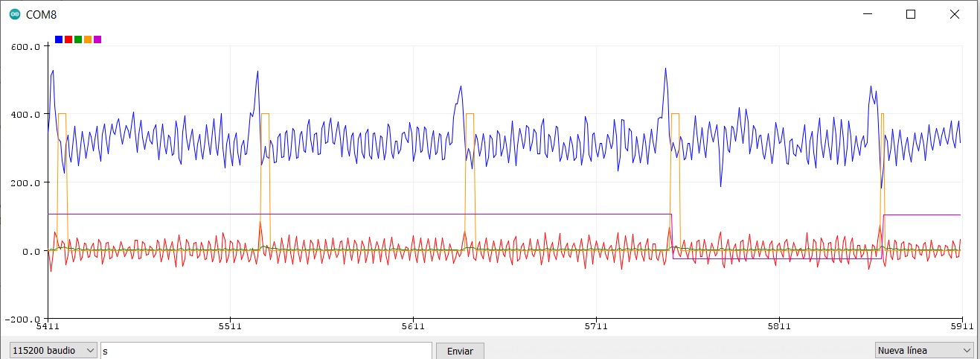Screen dimensions: 980x359
Task: Click the 5911 x-axis tick label
Action: tap(961, 326)
